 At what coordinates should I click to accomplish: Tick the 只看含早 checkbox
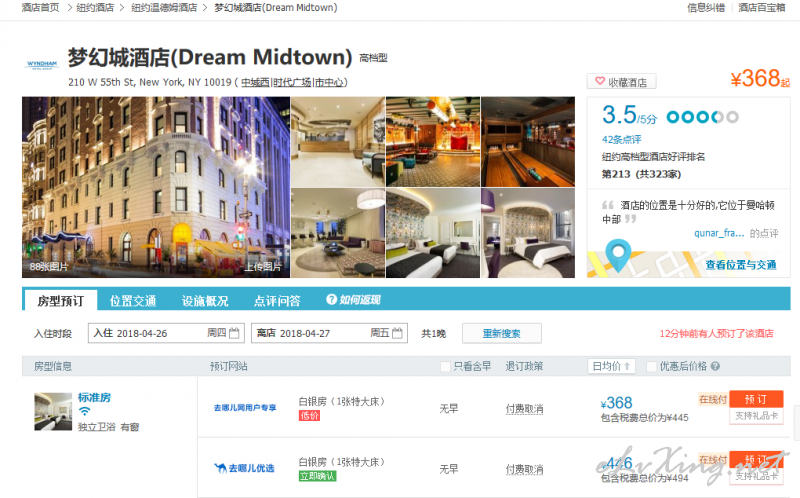[x=445, y=366]
